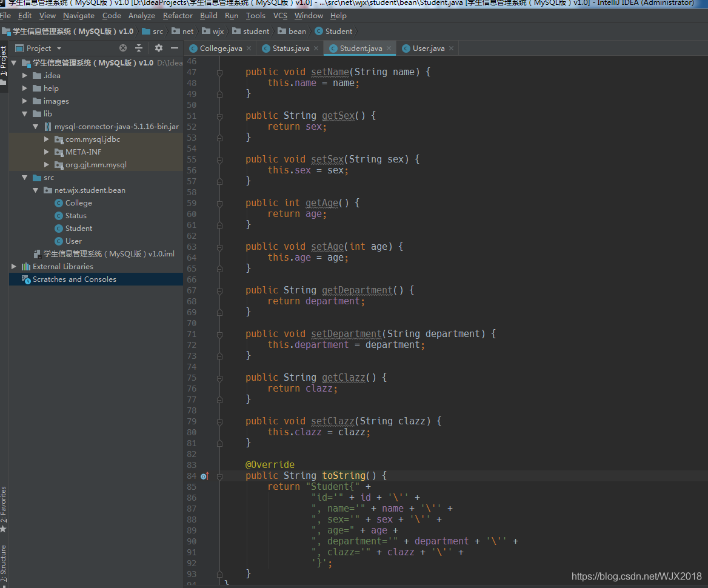This screenshot has width=708, height=588.
Task: Switch to the College.java tab
Action: (x=221, y=48)
